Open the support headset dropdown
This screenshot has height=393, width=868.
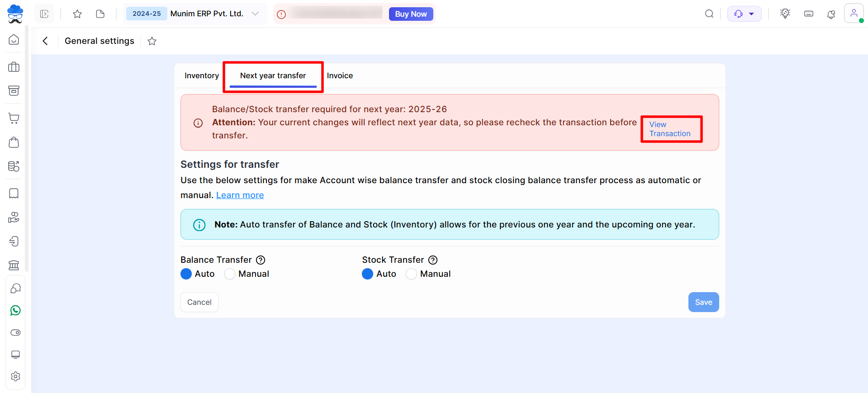(x=744, y=14)
